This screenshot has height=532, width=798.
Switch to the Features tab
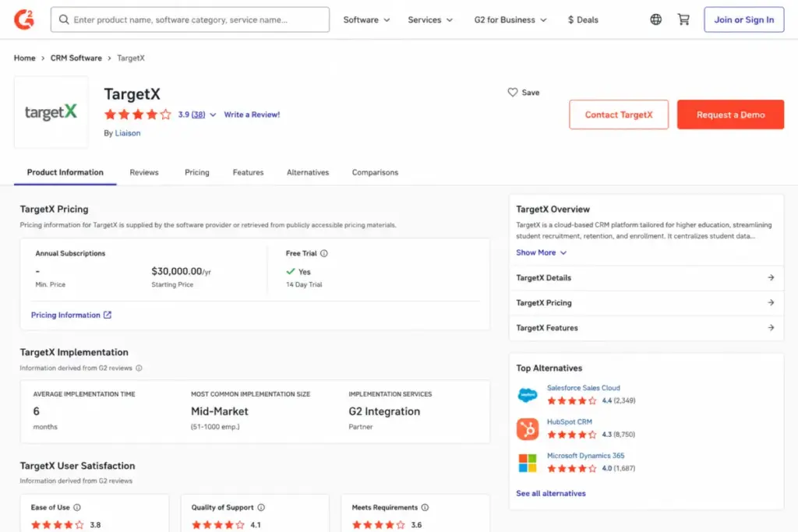(x=249, y=172)
